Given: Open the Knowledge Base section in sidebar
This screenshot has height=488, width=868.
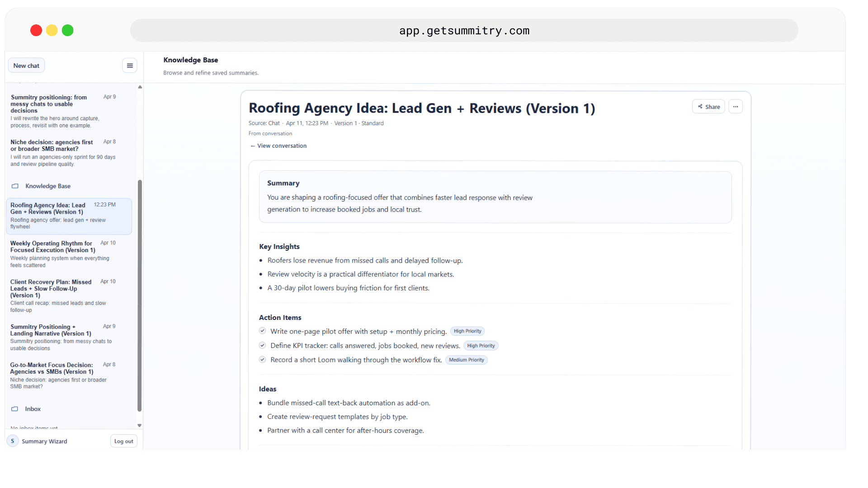Looking at the screenshot, I should click(x=47, y=186).
